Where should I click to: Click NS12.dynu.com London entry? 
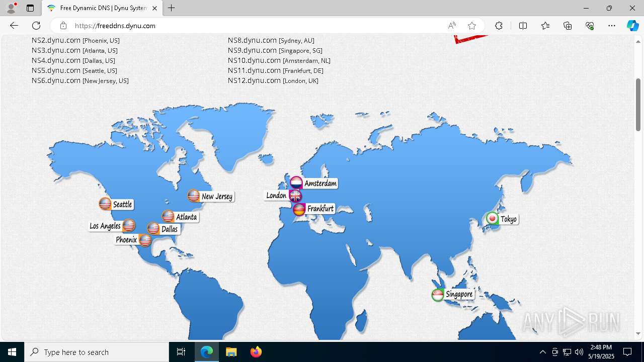(273, 80)
